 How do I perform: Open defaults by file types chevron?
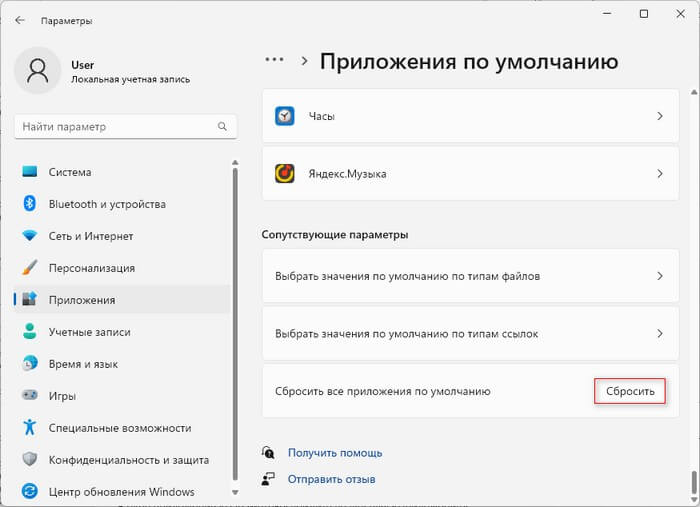click(660, 276)
